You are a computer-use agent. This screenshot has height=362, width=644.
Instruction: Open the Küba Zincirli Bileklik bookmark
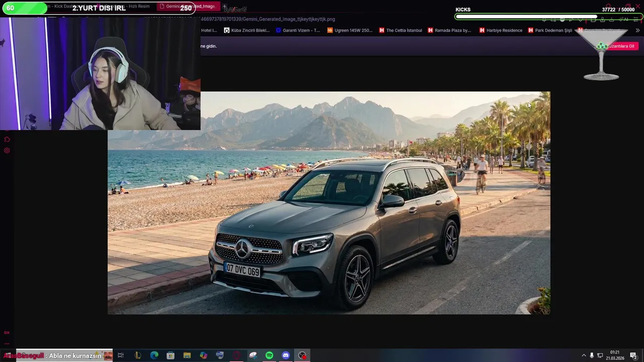(x=247, y=30)
